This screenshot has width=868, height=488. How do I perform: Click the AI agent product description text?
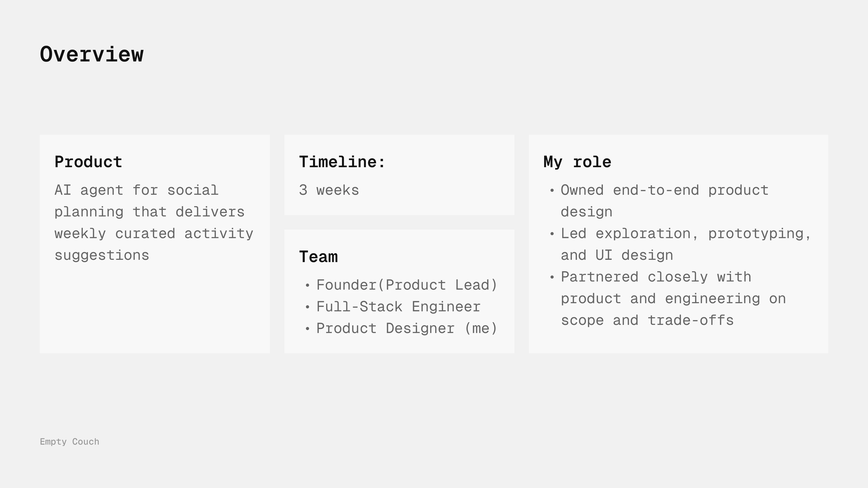click(154, 223)
